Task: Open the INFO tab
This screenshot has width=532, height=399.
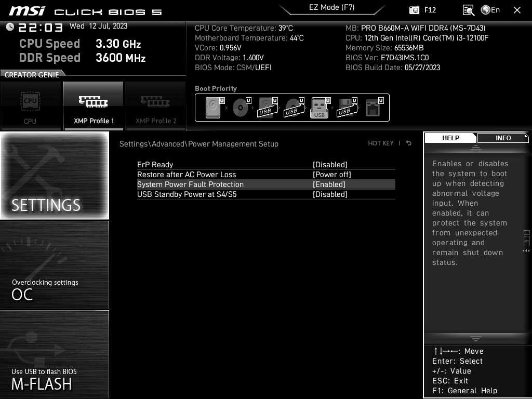Action: [x=503, y=138]
